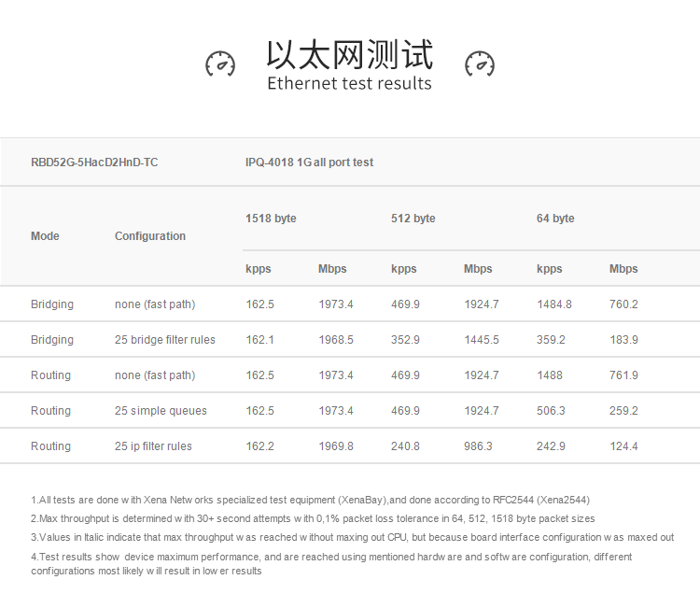
Task: Select the 64 byte column group header
Action: tap(555, 219)
